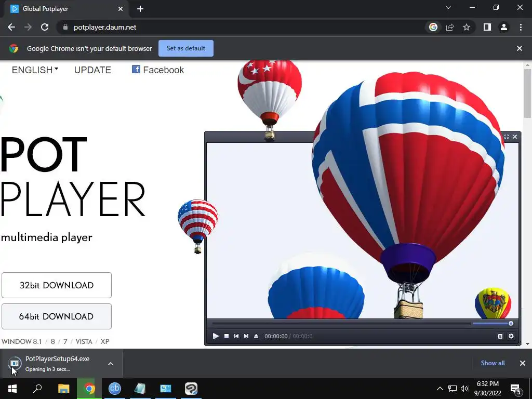The width and height of the screenshot is (532, 399).
Task: Click the Google icon in address bar
Action: coord(433,27)
